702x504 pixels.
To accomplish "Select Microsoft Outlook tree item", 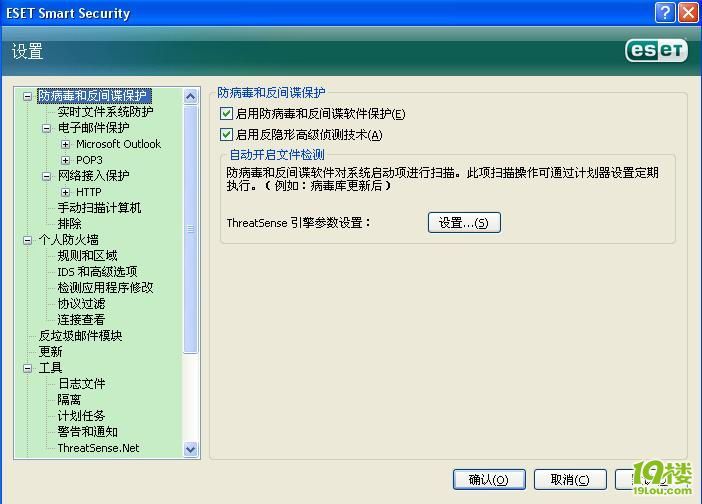I will point(118,144).
